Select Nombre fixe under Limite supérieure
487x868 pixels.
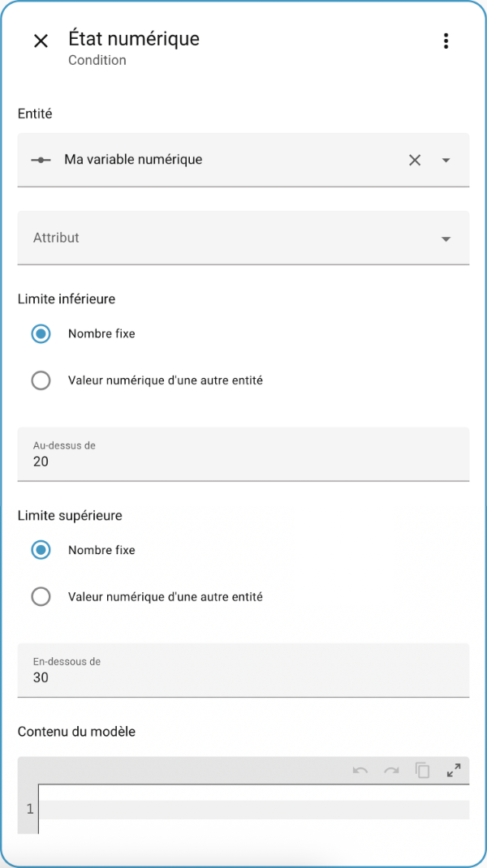[x=41, y=550]
